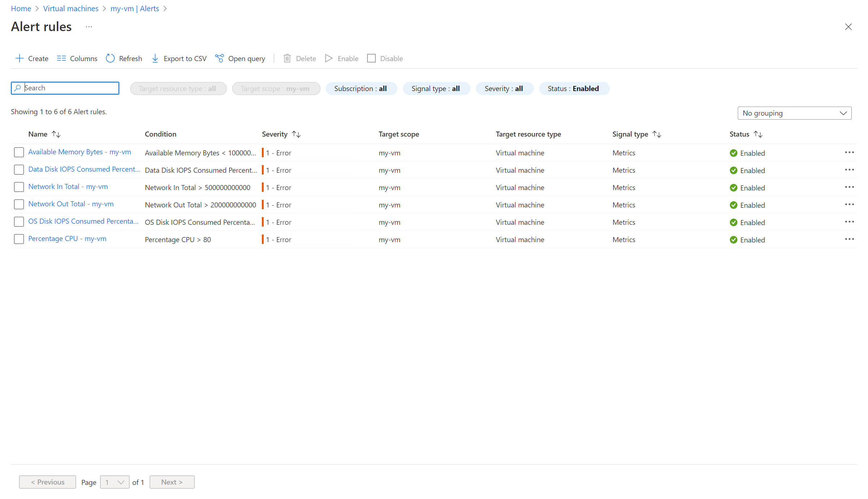Image resolution: width=868 pixels, height=499 pixels.
Task: Open the Columns chooser
Action: [x=77, y=58]
